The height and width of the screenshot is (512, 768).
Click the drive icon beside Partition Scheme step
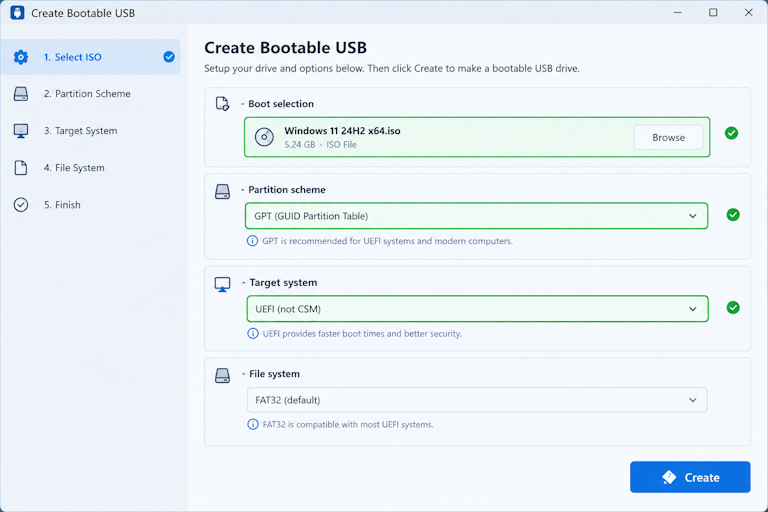21,94
